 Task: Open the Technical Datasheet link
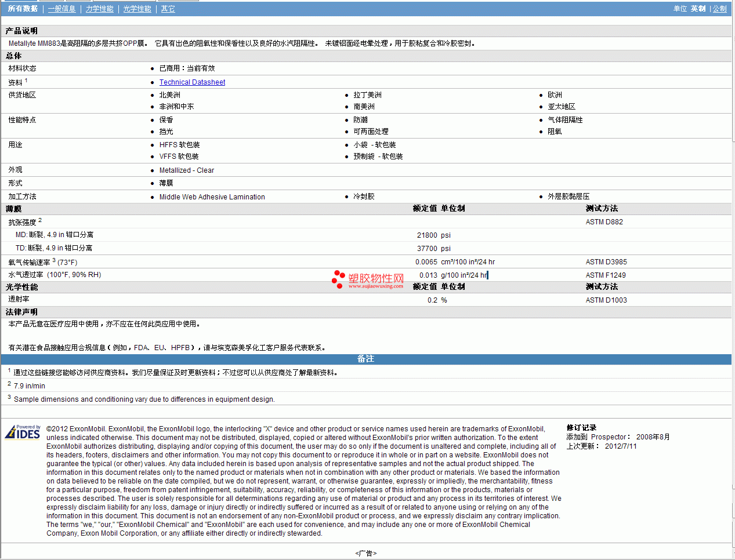(x=192, y=82)
